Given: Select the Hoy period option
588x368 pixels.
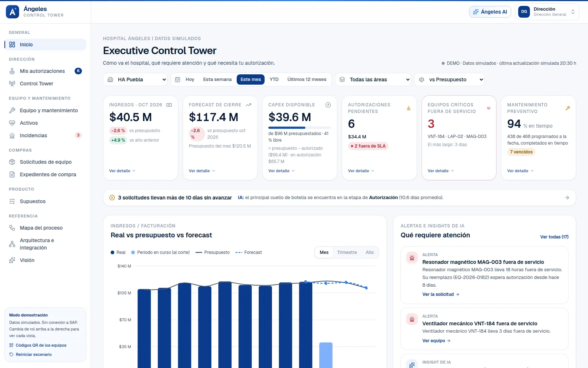Looking at the screenshot, I should [190, 79].
